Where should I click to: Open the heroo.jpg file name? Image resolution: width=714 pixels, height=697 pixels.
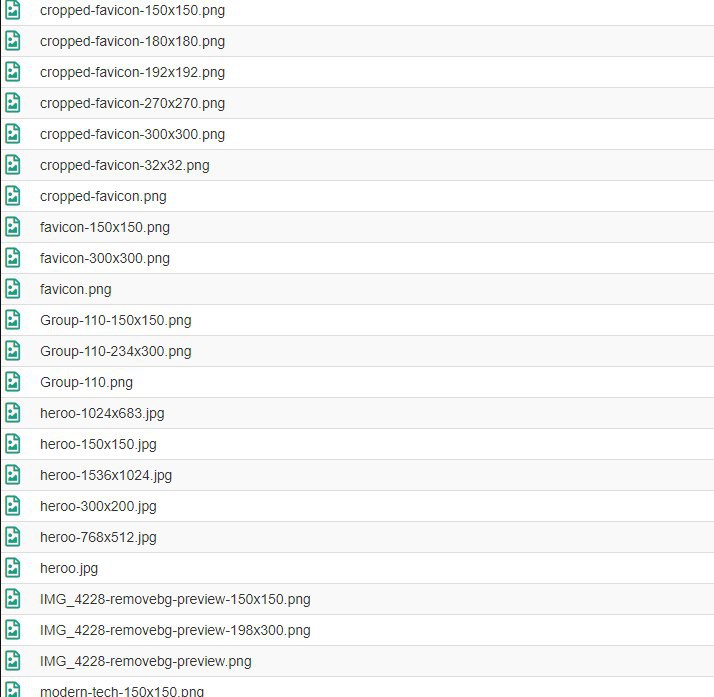69,568
